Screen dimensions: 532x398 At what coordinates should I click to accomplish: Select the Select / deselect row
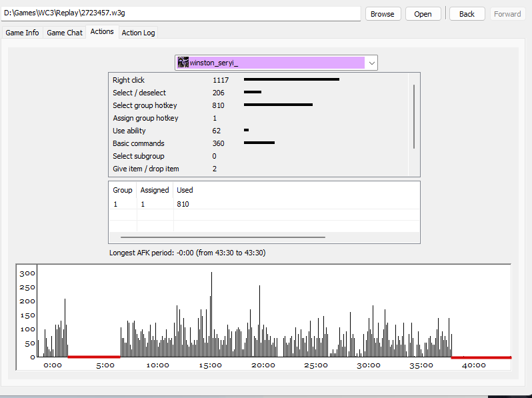coord(259,93)
